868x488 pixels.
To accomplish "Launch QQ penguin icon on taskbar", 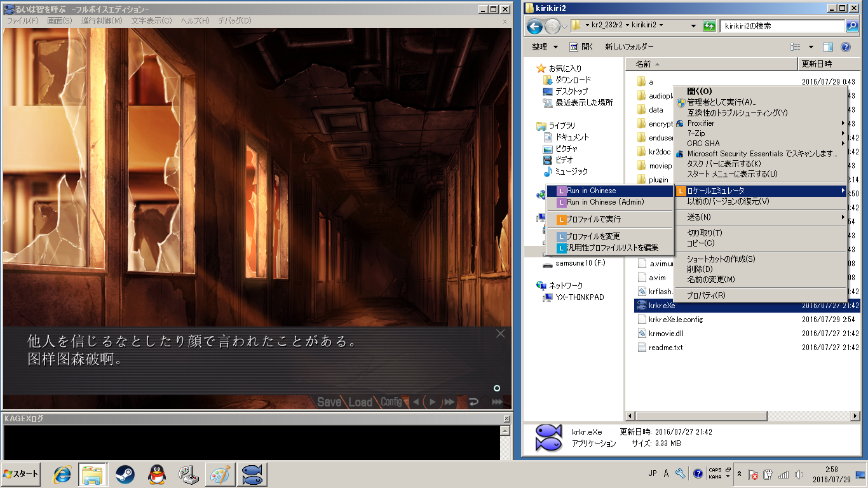I will coord(157,475).
